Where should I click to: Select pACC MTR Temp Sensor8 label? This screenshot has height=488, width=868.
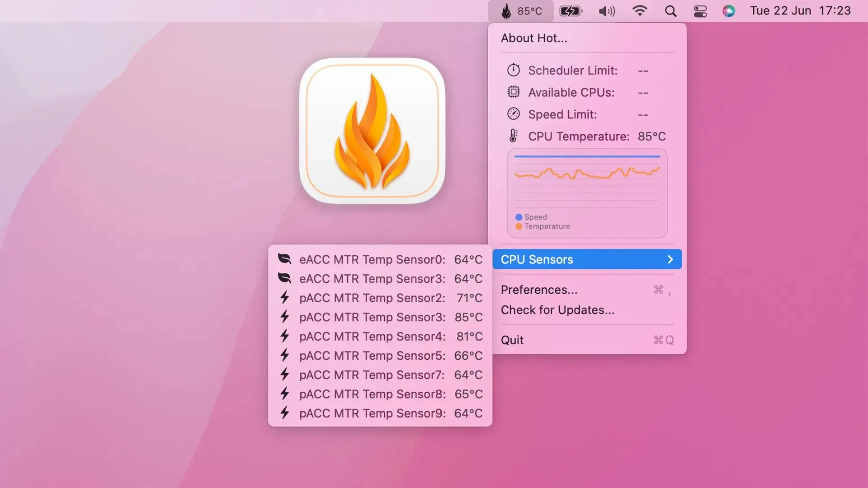[372, 394]
